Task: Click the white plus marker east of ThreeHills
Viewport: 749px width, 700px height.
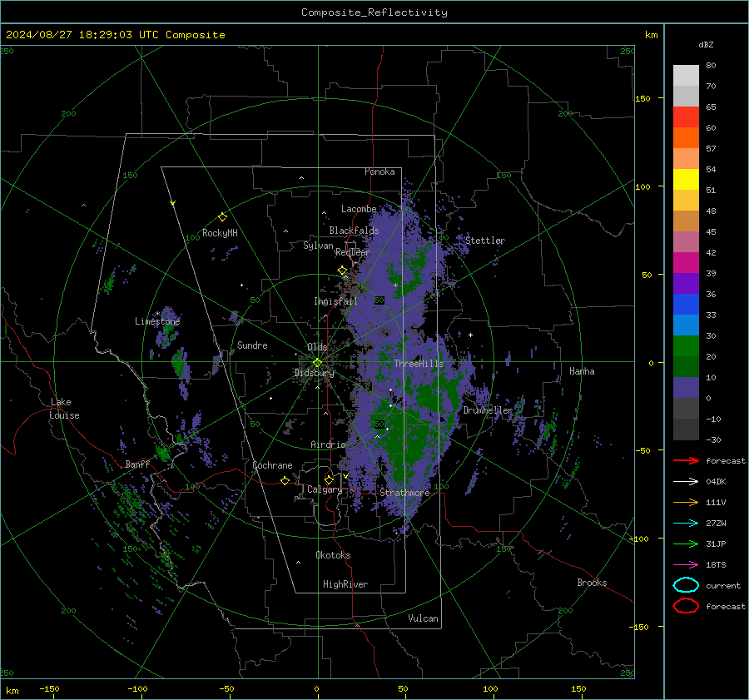Action: point(470,335)
